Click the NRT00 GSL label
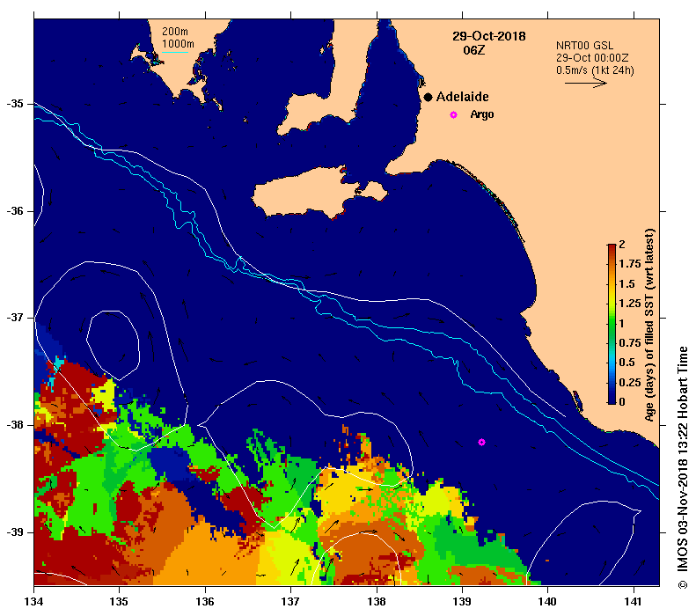The width and height of the screenshot is (696, 616). tap(584, 46)
